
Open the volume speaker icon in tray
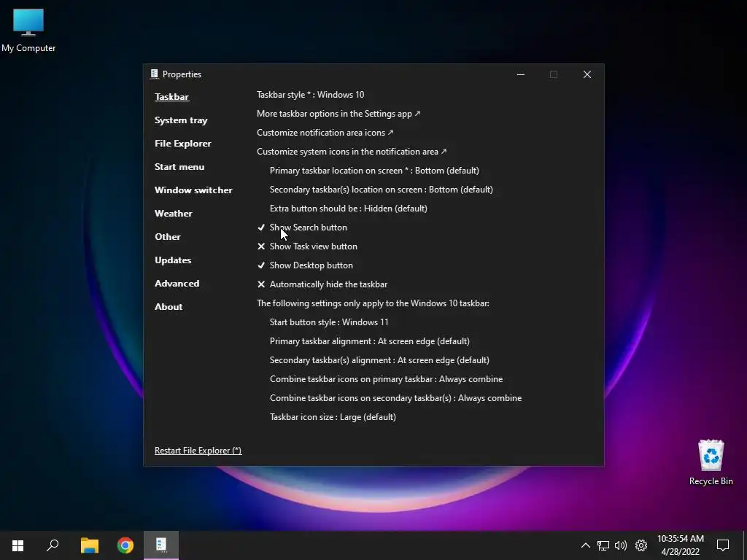click(x=621, y=545)
